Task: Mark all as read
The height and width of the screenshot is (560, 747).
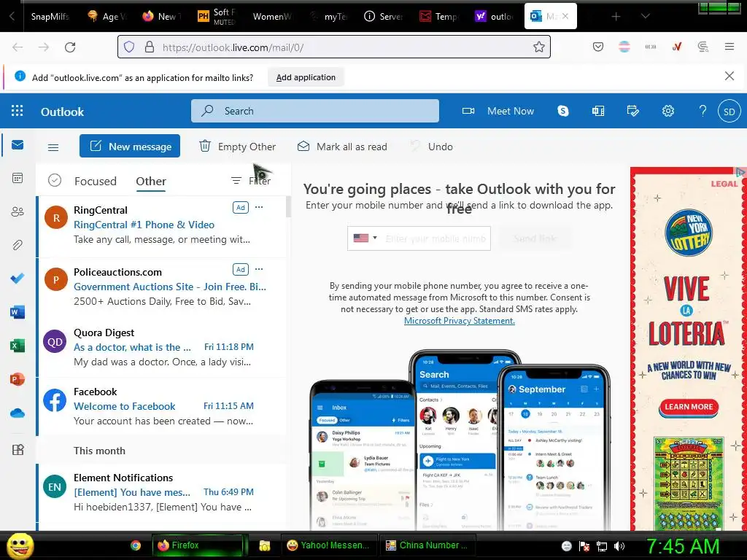Action: 342,146
